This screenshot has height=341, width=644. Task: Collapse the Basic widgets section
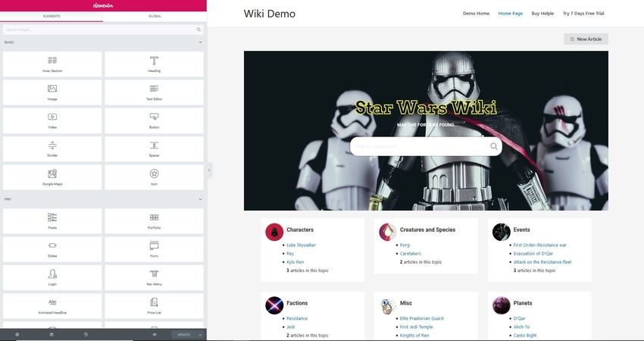(x=201, y=42)
